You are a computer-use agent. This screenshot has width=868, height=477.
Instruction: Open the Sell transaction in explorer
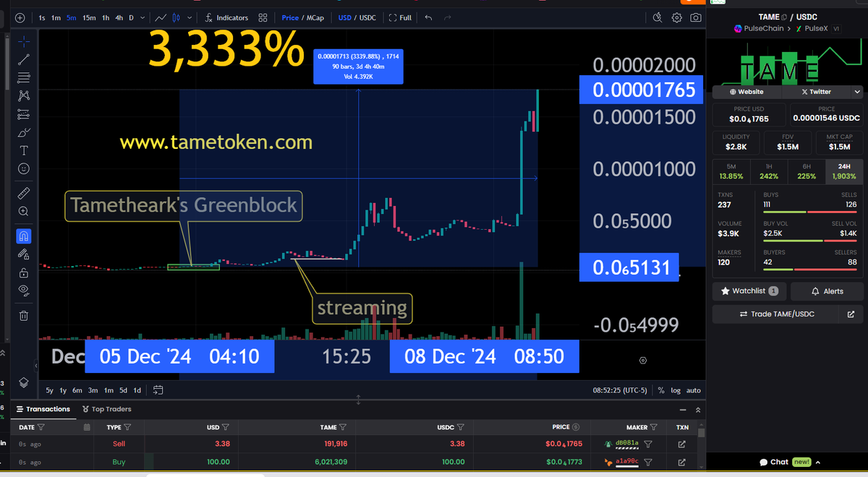click(681, 444)
